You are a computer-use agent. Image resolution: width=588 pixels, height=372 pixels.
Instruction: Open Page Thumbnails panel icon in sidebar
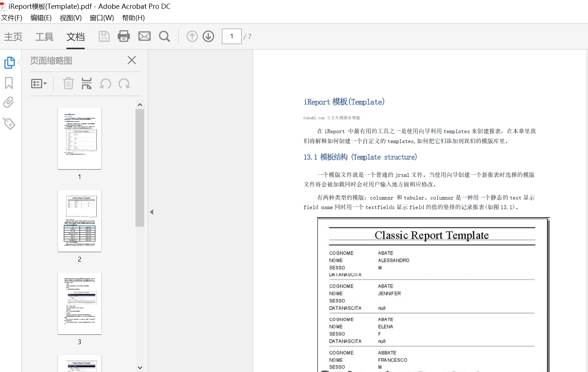pos(10,63)
